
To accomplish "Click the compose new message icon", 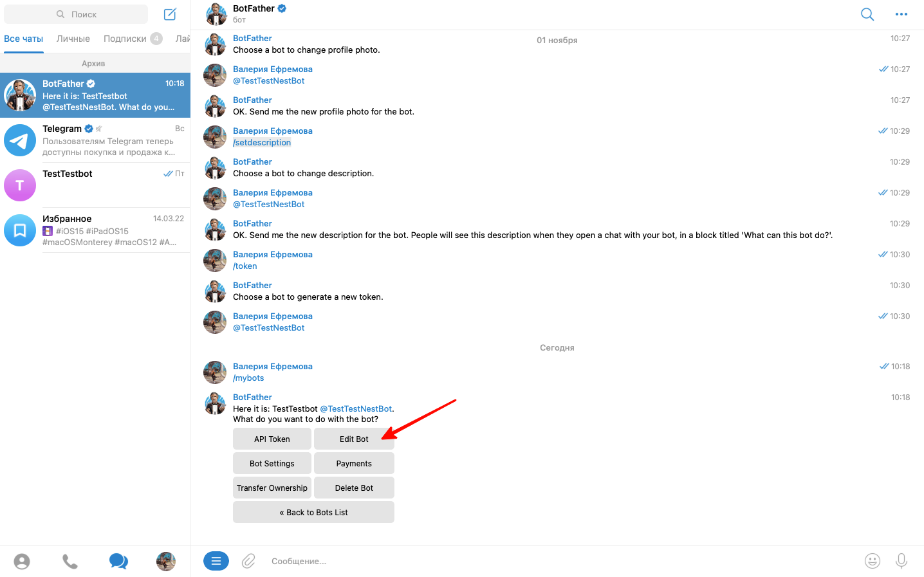I will (x=170, y=14).
